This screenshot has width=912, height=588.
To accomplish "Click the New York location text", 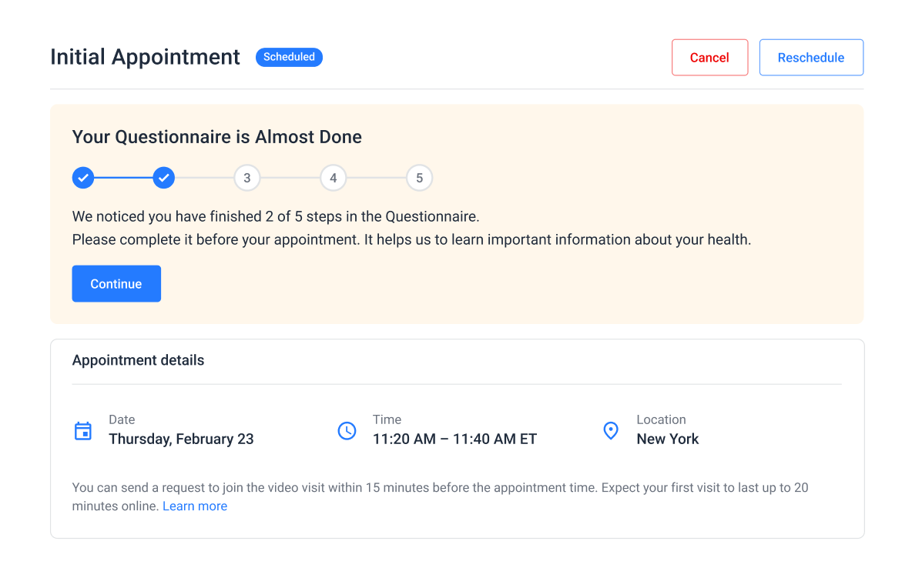I will (x=667, y=439).
